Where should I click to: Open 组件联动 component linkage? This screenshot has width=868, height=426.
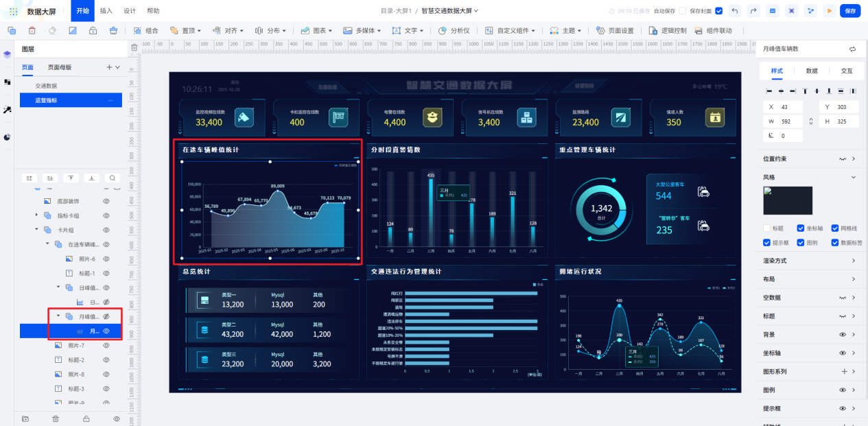pyautogui.click(x=713, y=30)
